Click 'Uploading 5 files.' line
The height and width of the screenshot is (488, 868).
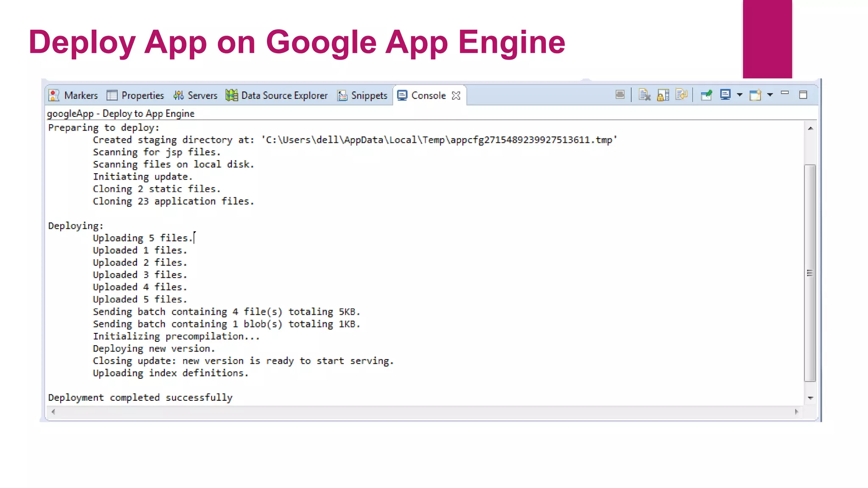(143, 238)
